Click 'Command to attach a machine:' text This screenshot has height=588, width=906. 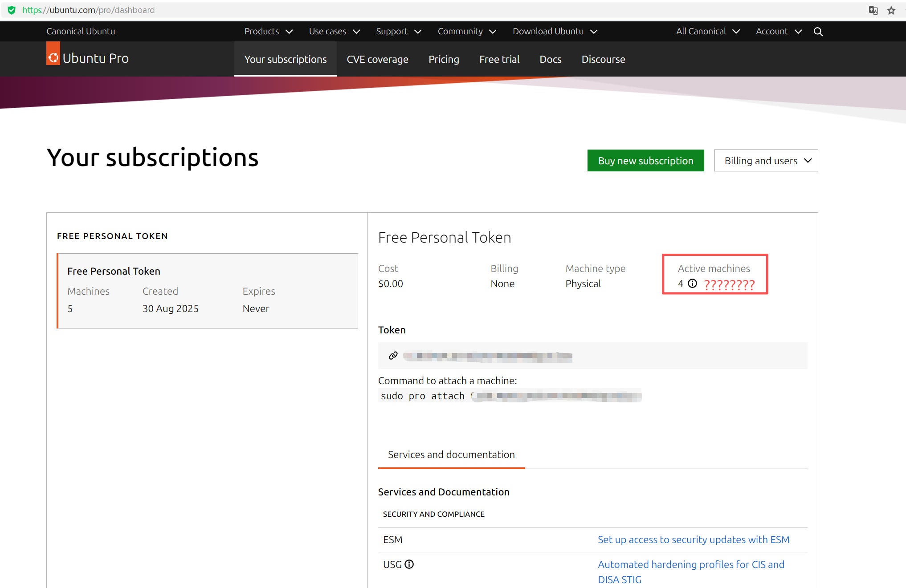448,381
